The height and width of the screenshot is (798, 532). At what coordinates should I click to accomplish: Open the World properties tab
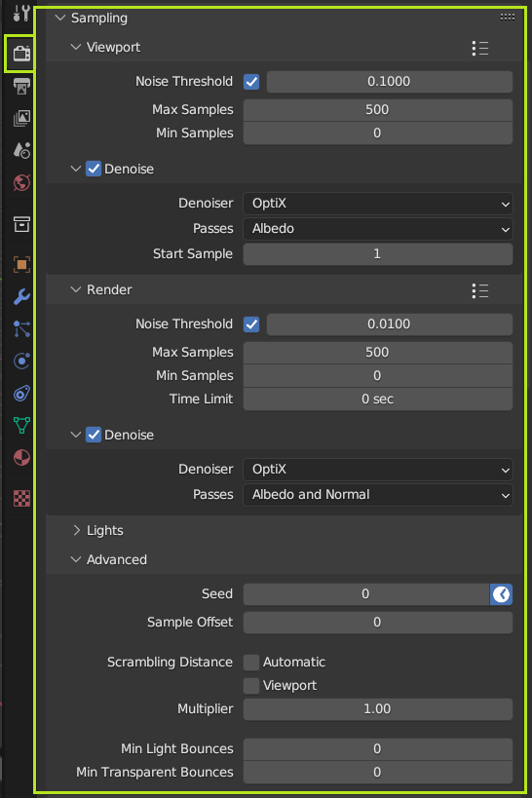21,182
